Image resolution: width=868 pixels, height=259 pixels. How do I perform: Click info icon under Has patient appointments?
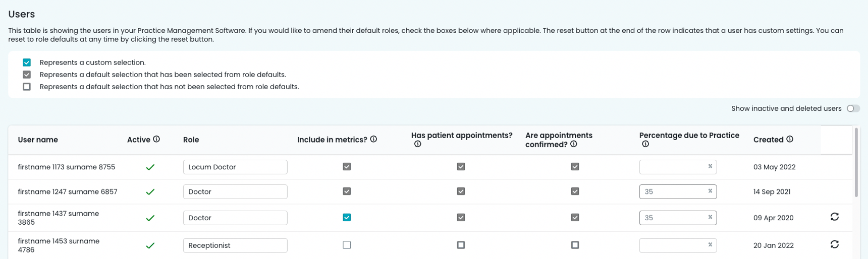(x=417, y=144)
